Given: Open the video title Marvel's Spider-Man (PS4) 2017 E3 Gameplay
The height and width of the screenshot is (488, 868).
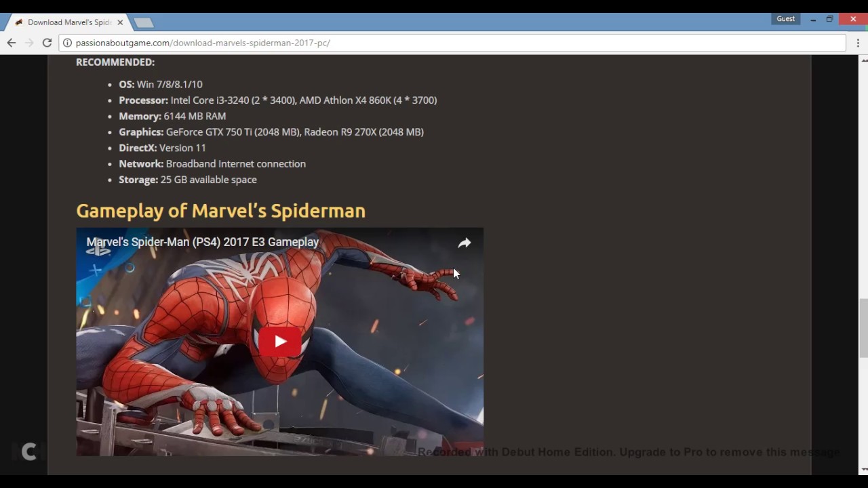Looking at the screenshot, I should (203, 242).
